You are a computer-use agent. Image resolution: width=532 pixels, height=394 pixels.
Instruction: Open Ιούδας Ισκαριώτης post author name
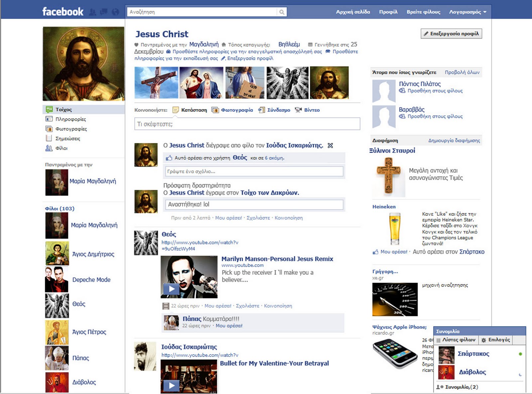[x=189, y=347]
